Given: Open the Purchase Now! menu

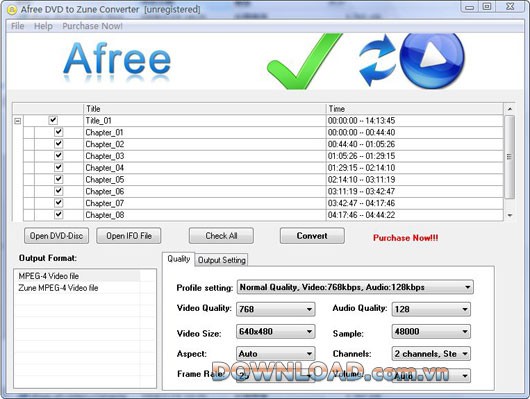Looking at the screenshot, I should click(x=92, y=26).
